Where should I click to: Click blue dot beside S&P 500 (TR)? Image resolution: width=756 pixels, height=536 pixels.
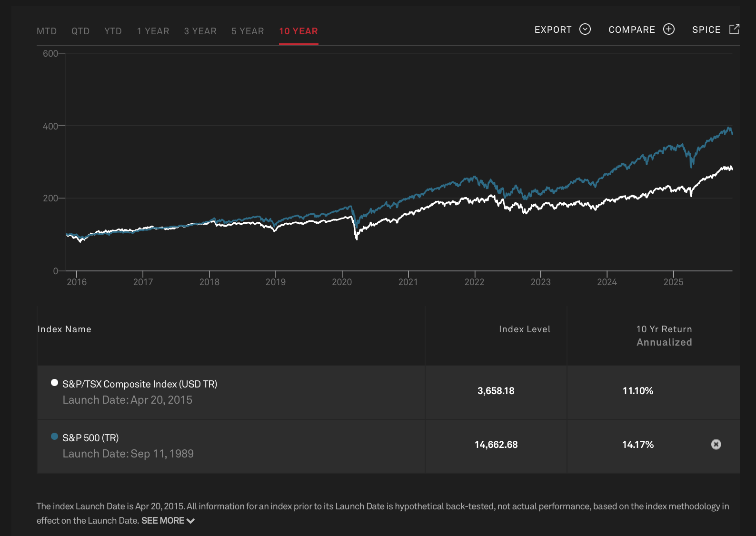click(54, 437)
